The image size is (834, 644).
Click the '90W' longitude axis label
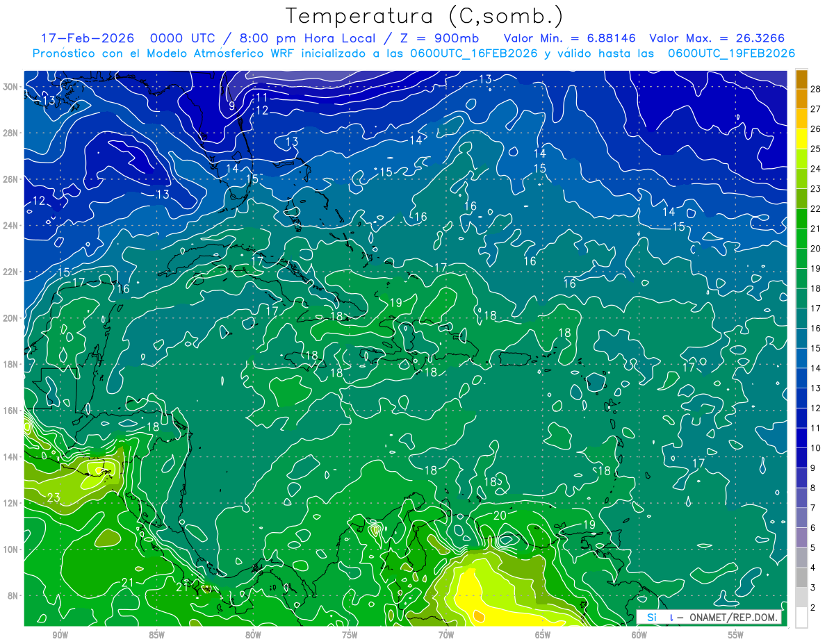[x=60, y=634]
